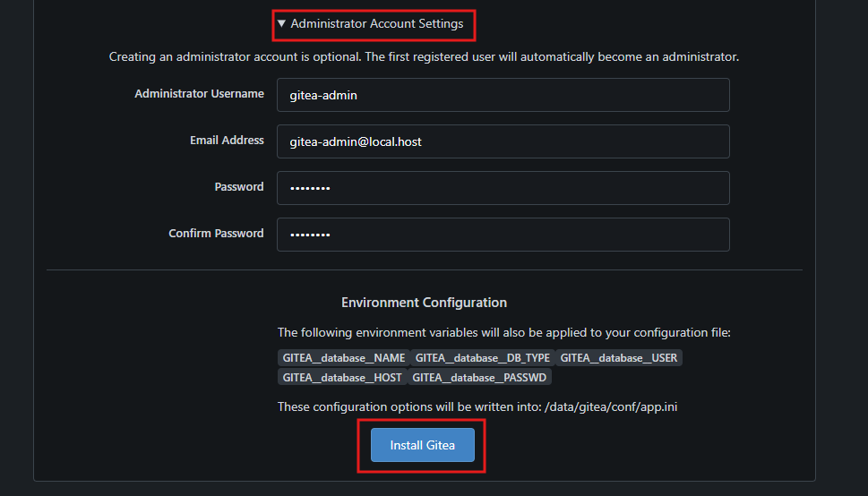Focus the Administrator Username field

(503, 95)
